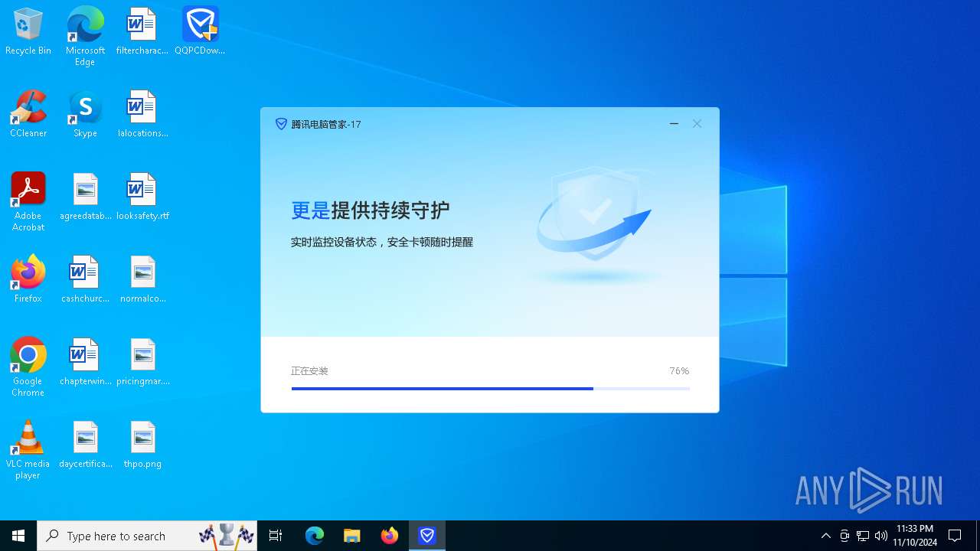
Task: Open the network status tray icon
Action: coord(863,536)
